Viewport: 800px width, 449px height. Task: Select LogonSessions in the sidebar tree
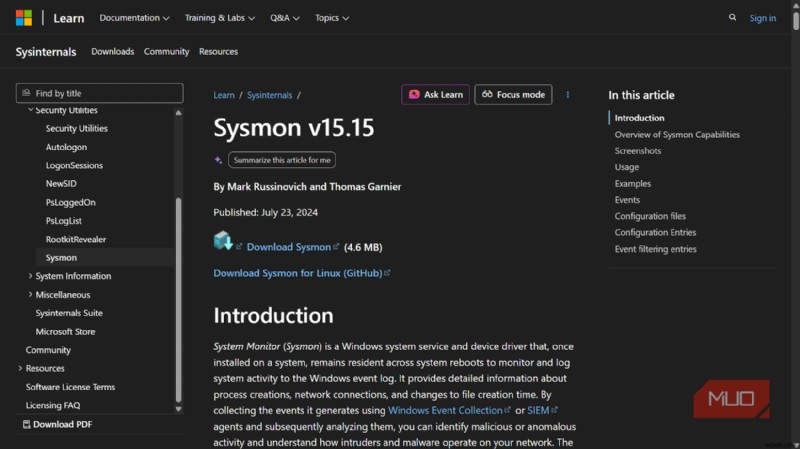point(74,165)
